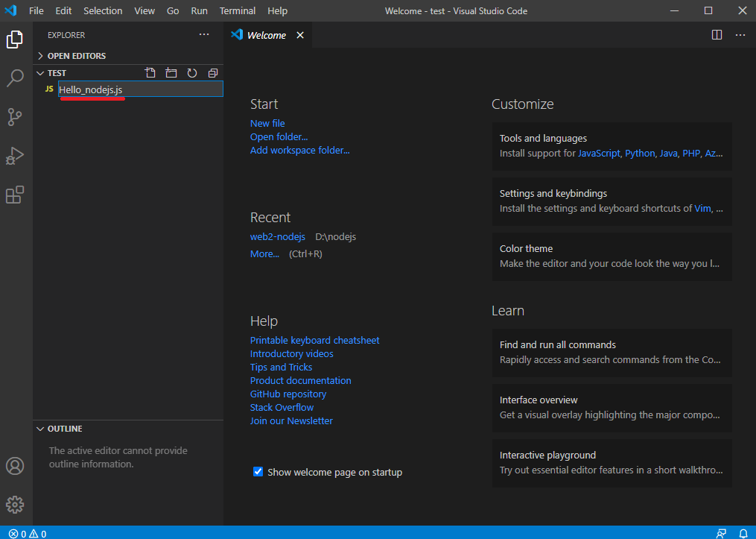
Task: Open the Go menu
Action: [x=173, y=10]
